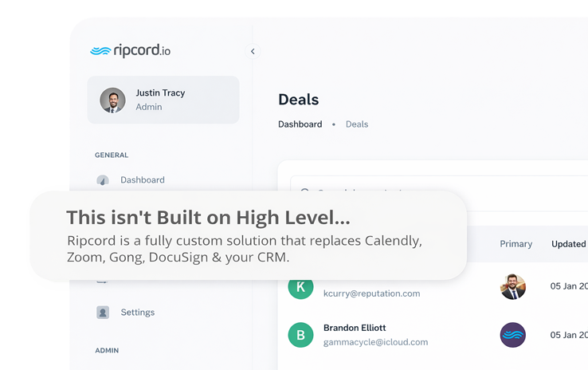
Task: Open the kcurry@reputation.com email
Action: [x=371, y=293]
